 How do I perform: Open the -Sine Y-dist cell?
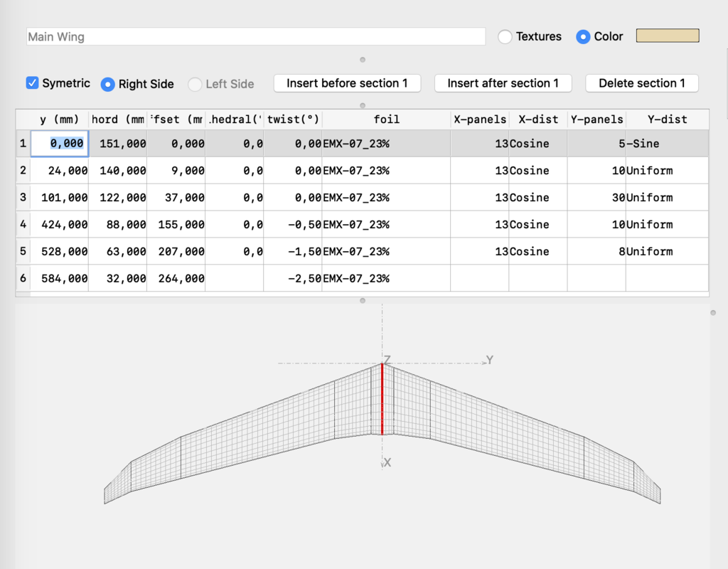pos(666,144)
